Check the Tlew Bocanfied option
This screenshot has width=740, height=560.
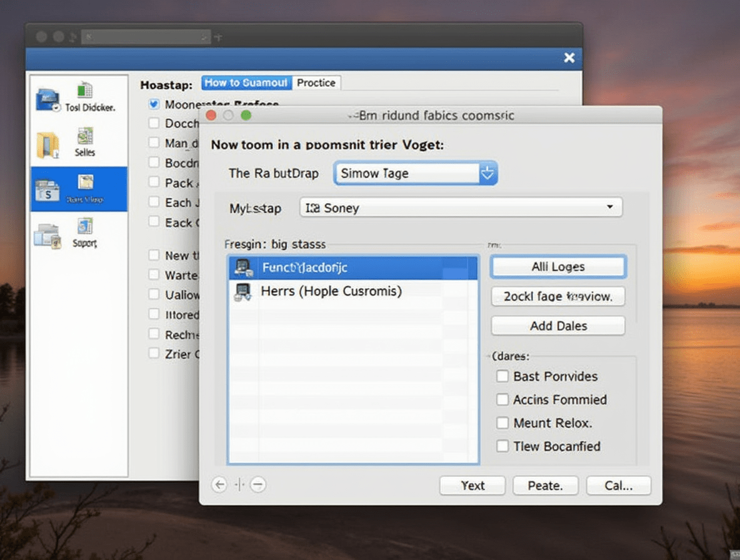(x=502, y=446)
